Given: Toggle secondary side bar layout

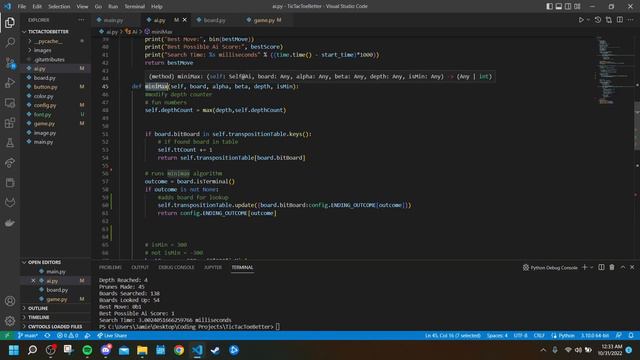Looking at the screenshot, I should (x=568, y=6).
